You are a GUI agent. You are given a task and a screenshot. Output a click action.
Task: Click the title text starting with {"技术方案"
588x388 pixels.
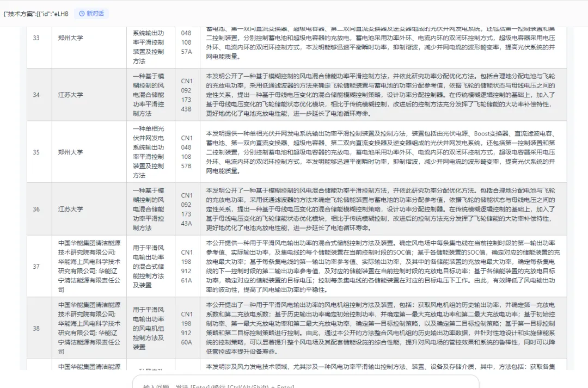tap(36, 14)
